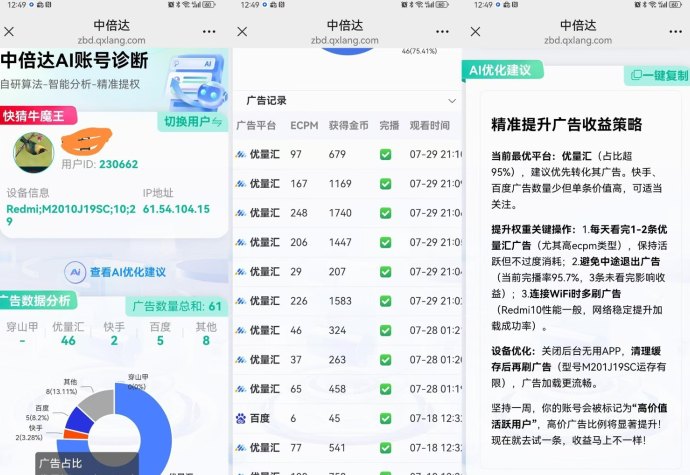Viewport: 690px width, 475px height.
Task: Tap the orange 快手 slice of chart
Action: pyautogui.click(x=75, y=434)
